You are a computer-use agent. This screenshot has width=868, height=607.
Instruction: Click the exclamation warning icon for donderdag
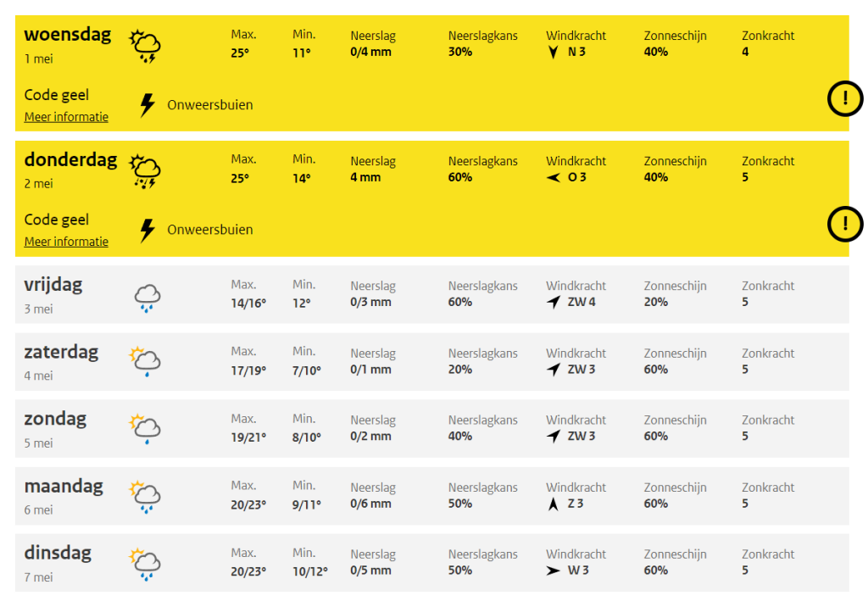coord(845,224)
